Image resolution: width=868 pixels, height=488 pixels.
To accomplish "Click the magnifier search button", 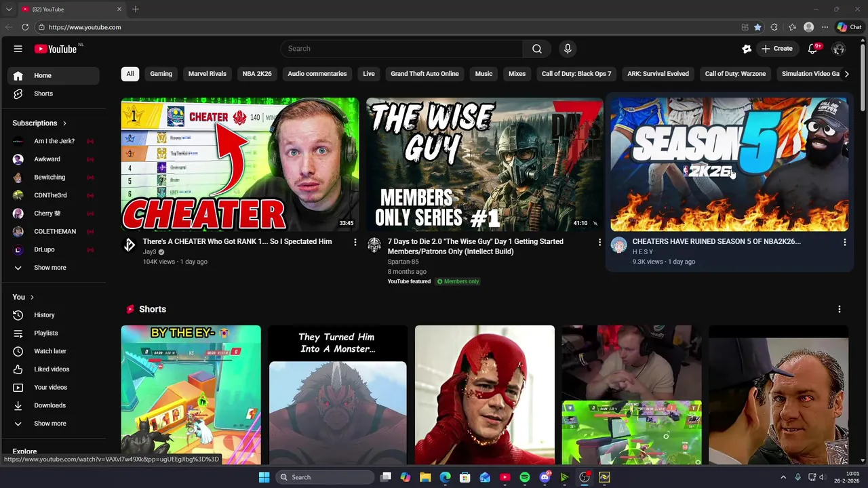I will (536, 49).
